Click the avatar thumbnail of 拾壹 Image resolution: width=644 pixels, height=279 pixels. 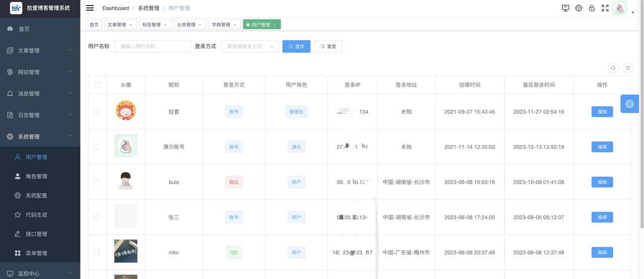[126, 111]
